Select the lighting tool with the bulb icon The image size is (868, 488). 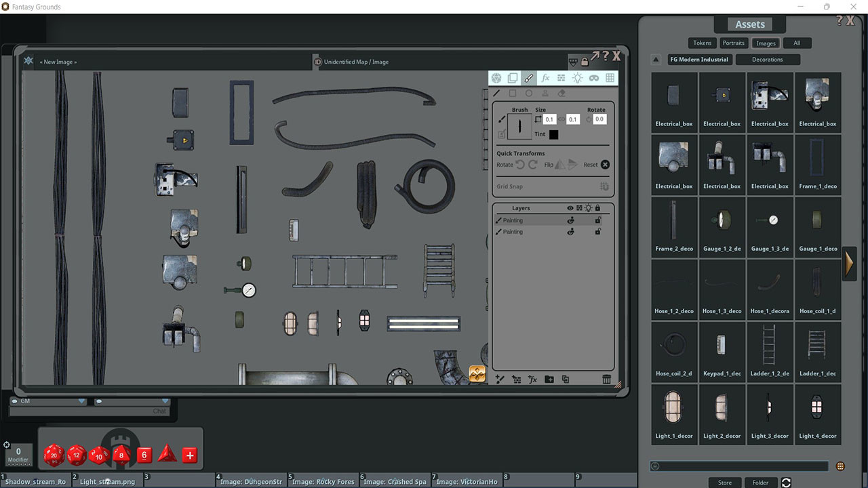coord(577,77)
